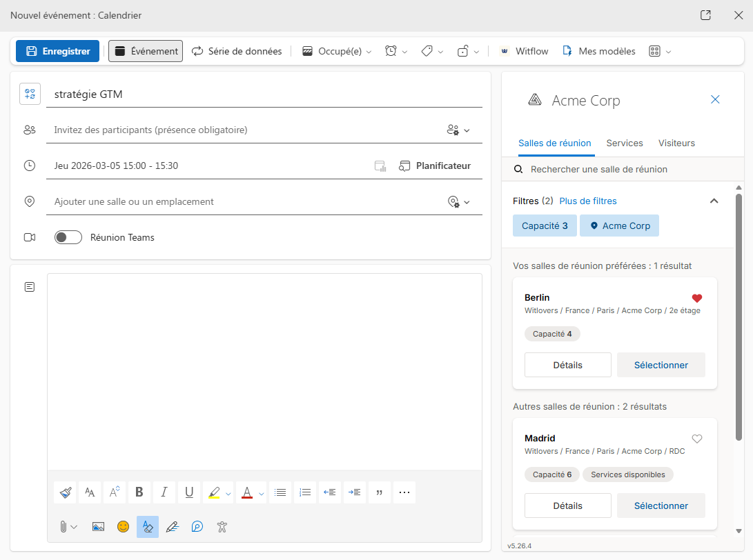Click Enregistrer to save the event
This screenshot has height=560, width=753.
[x=57, y=50]
